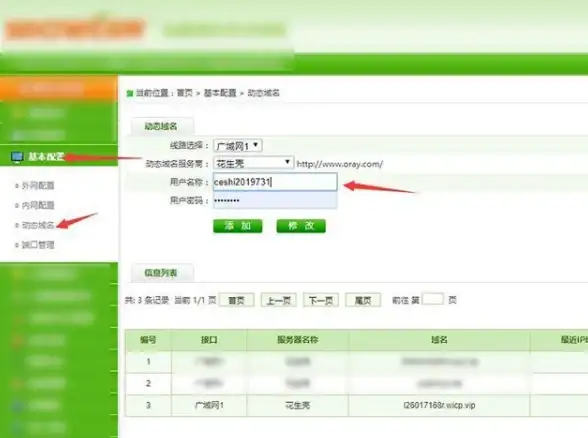Click the http://www.oray.com/ link

coord(339,164)
